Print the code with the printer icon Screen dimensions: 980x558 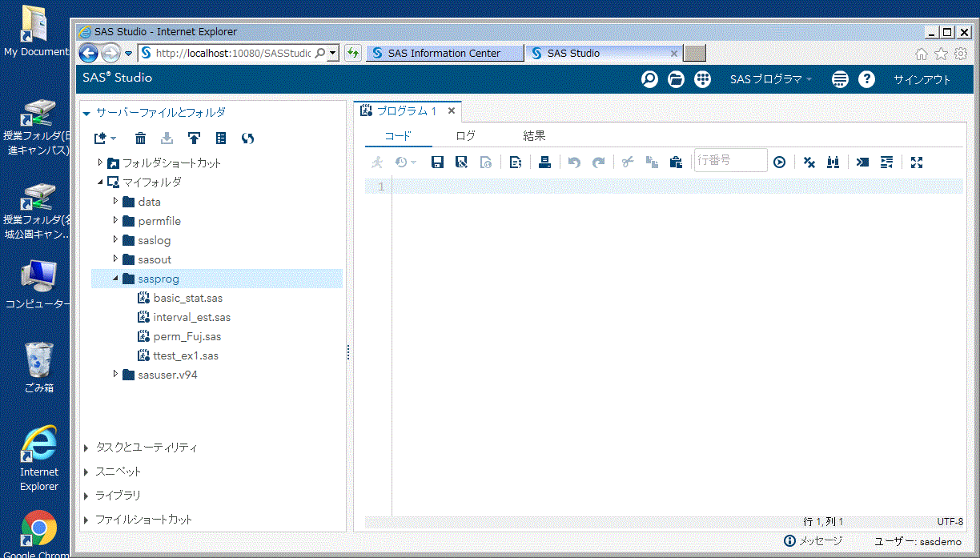pyautogui.click(x=544, y=162)
